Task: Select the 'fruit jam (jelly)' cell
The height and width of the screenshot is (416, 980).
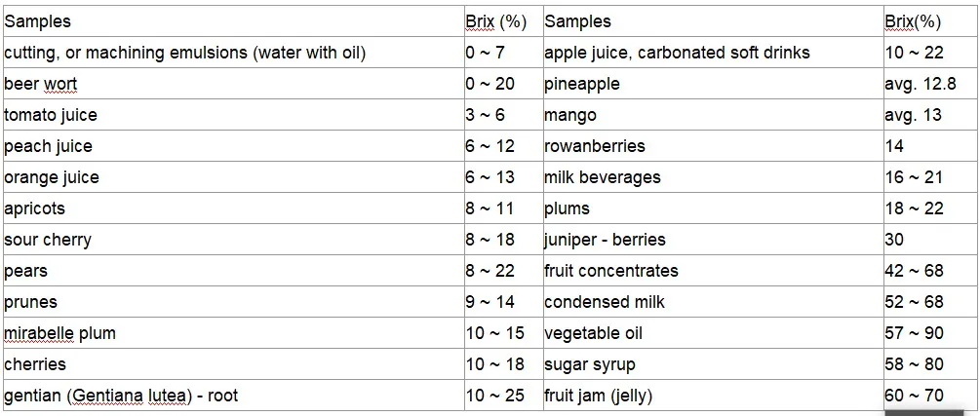Action: [x=599, y=396]
